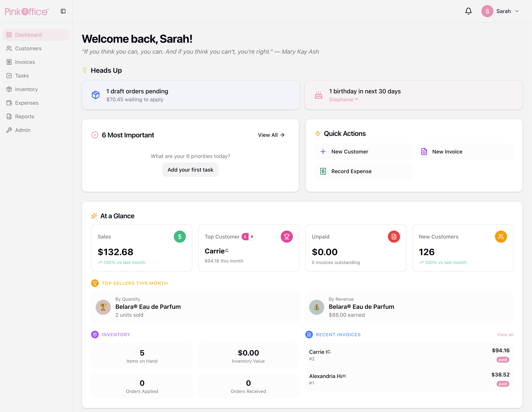Image resolution: width=532 pixels, height=412 pixels.
Task: Collapse the left sidebar panel
Action: pyautogui.click(x=63, y=11)
